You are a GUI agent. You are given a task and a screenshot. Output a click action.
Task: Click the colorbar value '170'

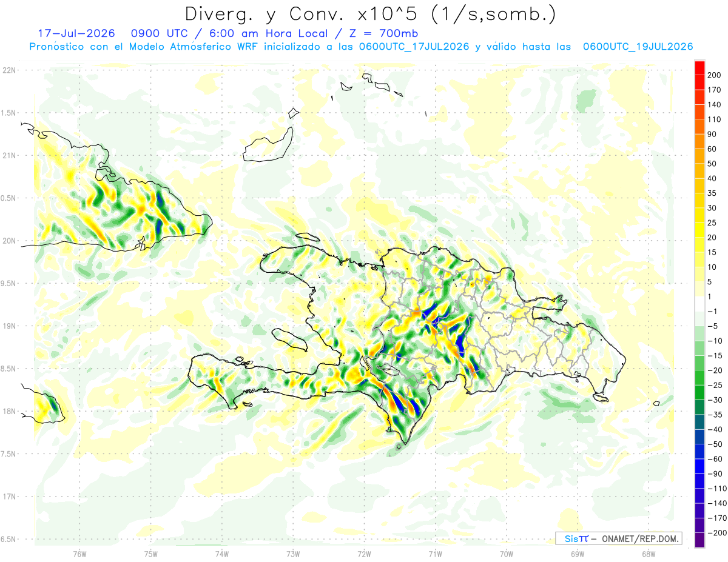[715, 90]
